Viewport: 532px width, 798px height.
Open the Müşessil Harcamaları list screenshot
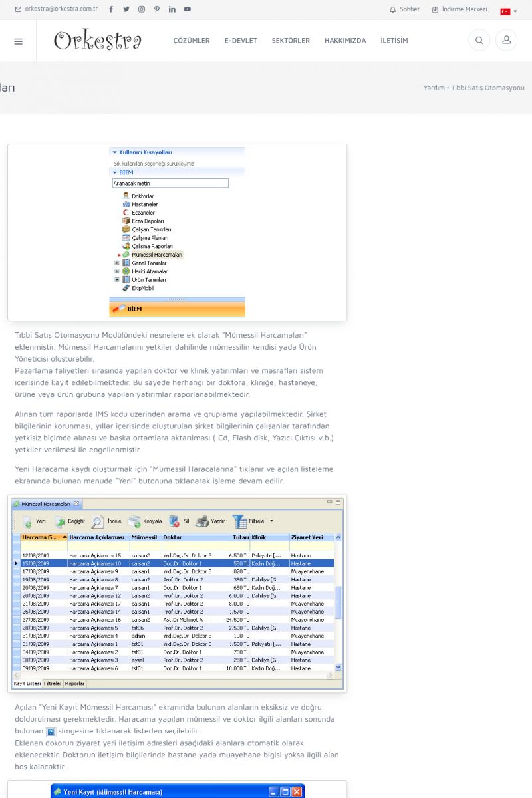pyautogui.click(x=177, y=593)
